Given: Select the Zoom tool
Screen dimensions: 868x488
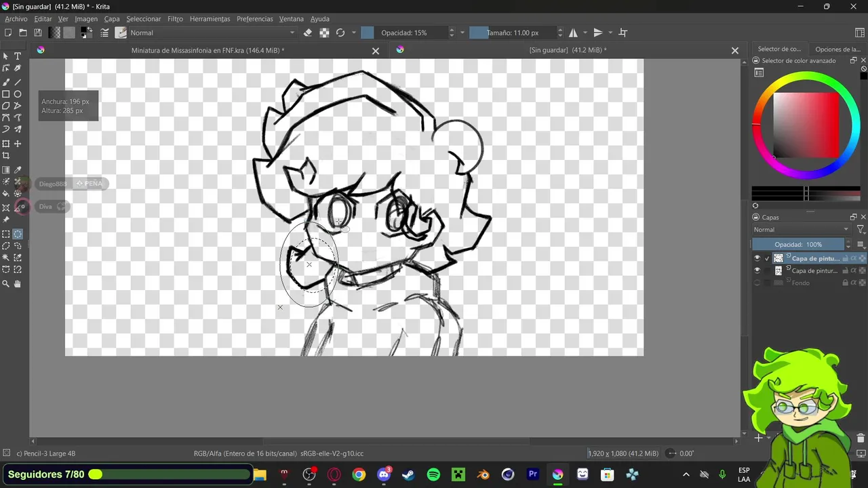Looking at the screenshot, I should pos(6,284).
